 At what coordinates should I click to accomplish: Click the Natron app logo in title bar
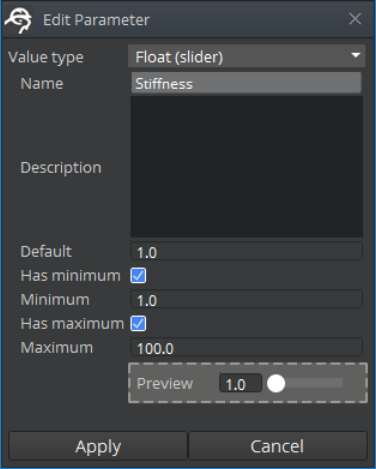(18, 20)
